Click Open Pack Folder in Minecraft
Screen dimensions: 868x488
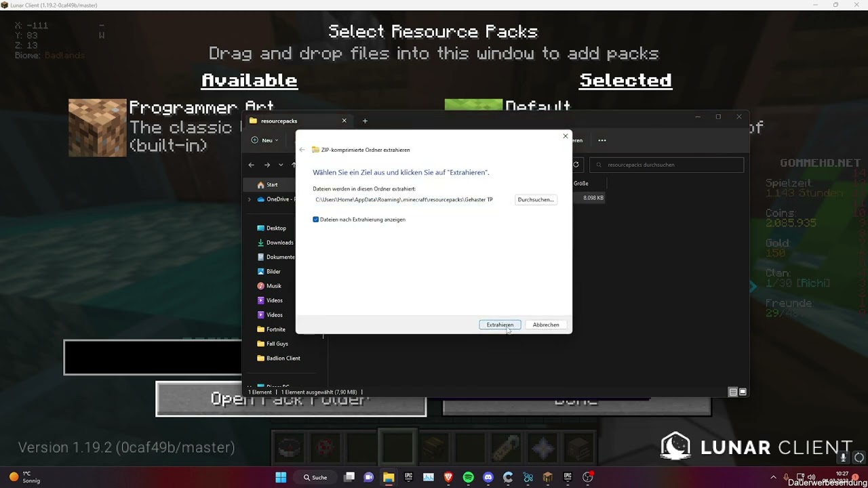tap(291, 399)
